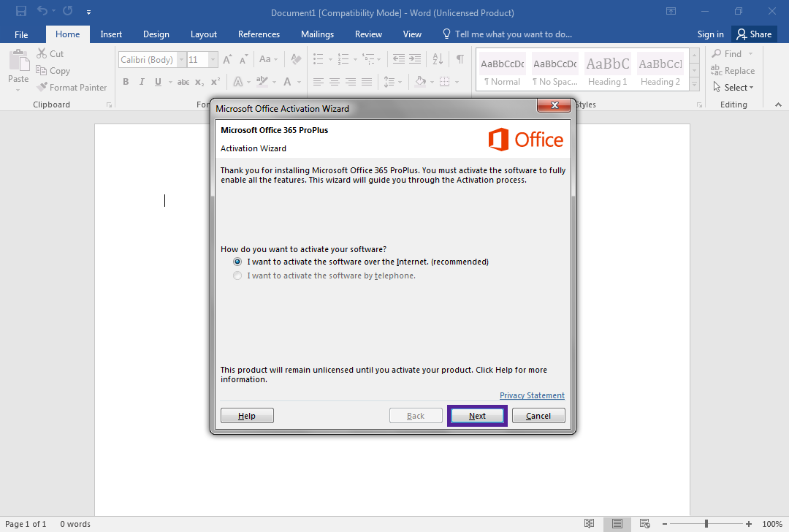The image size is (789, 532).
Task: Align text right in the Paragraph group
Action: click(351, 82)
